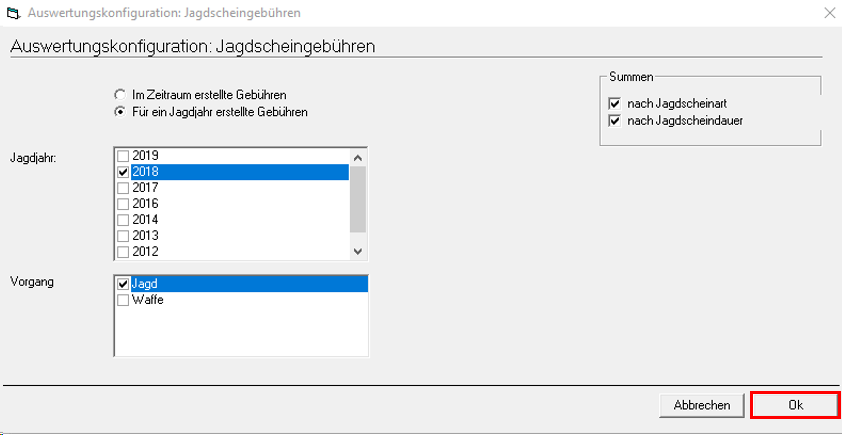This screenshot has height=435, width=842.
Task: Select 'Für ein Jagdjahr erstellte Gebühren' option
Action: (120, 111)
